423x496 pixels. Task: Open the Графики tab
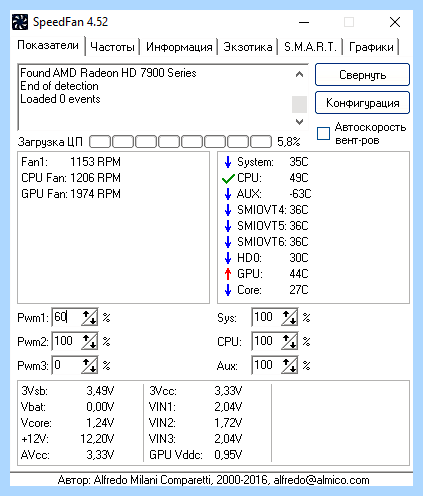[x=371, y=47]
